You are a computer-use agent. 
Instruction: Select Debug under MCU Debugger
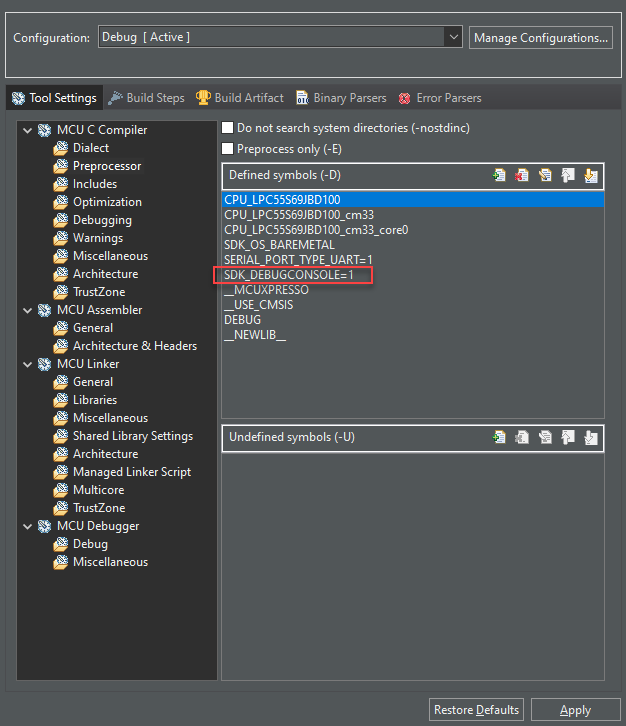click(x=90, y=544)
